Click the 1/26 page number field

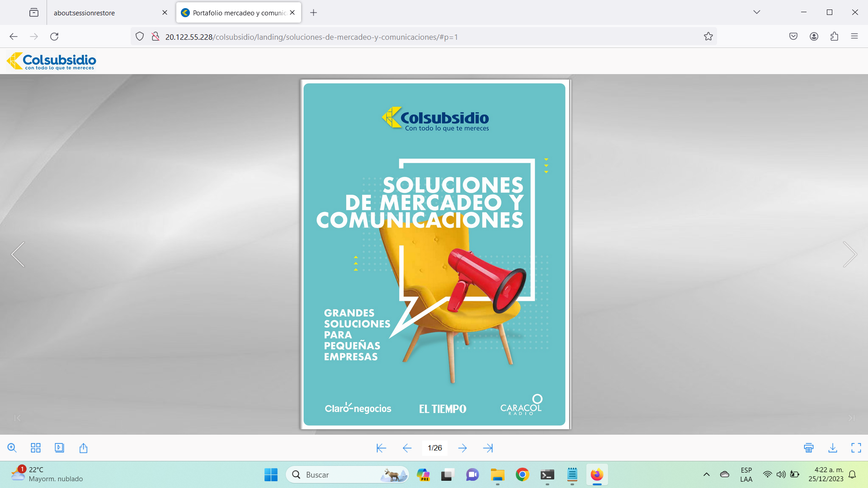435,448
